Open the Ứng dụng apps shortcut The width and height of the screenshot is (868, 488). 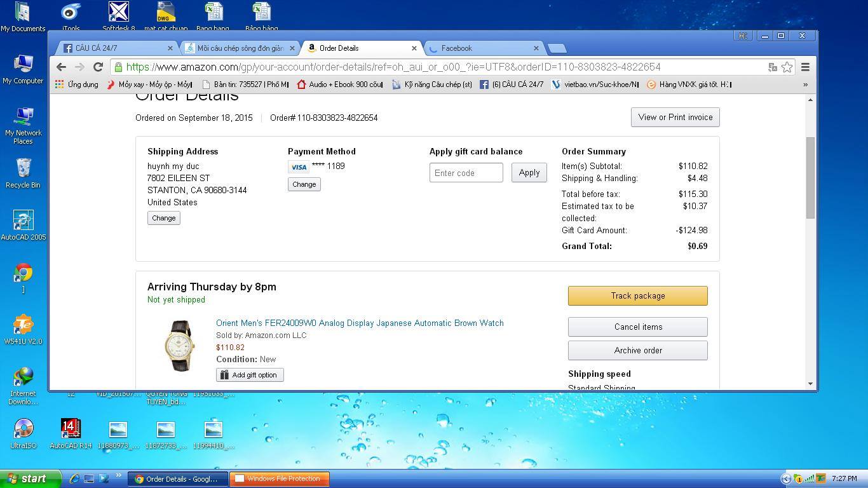click(77, 84)
